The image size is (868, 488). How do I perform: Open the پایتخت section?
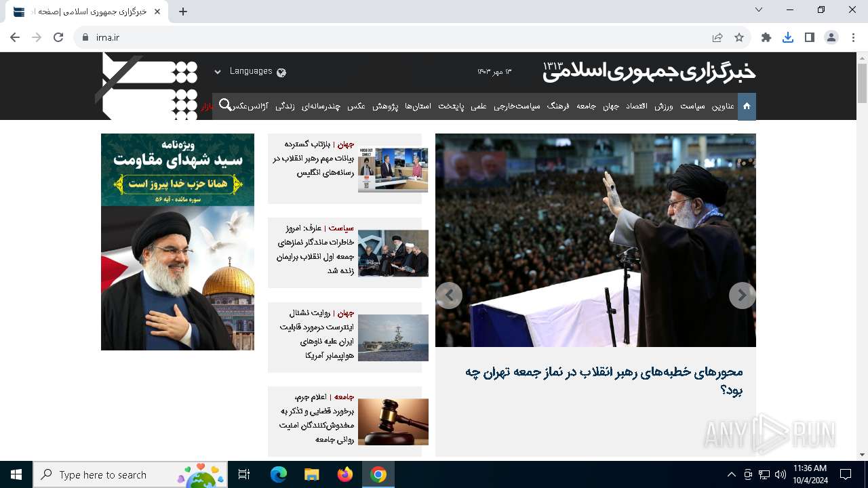coord(451,106)
